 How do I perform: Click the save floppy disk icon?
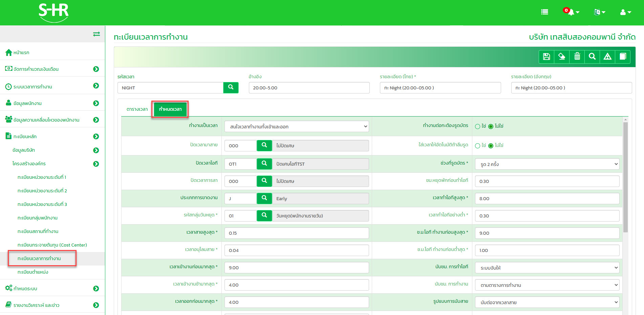(x=546, y=57)
